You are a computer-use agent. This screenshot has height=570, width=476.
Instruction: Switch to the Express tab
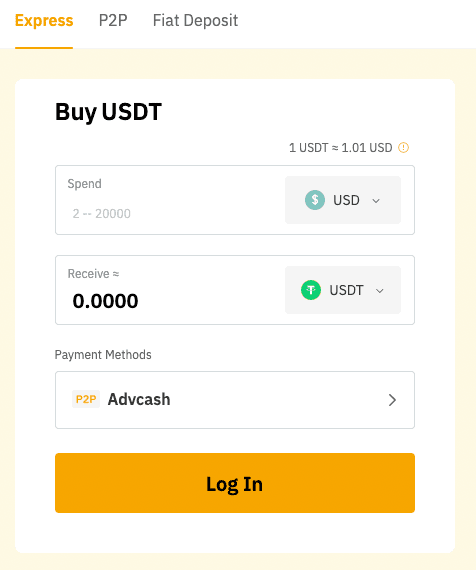pyautogui.click(x=44, y=21)
